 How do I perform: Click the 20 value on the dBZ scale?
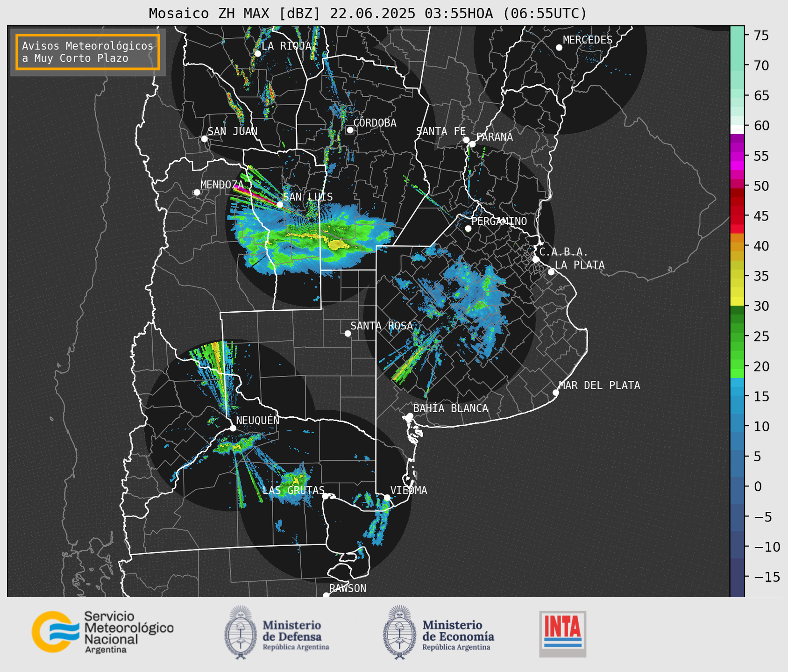point(762,366)
